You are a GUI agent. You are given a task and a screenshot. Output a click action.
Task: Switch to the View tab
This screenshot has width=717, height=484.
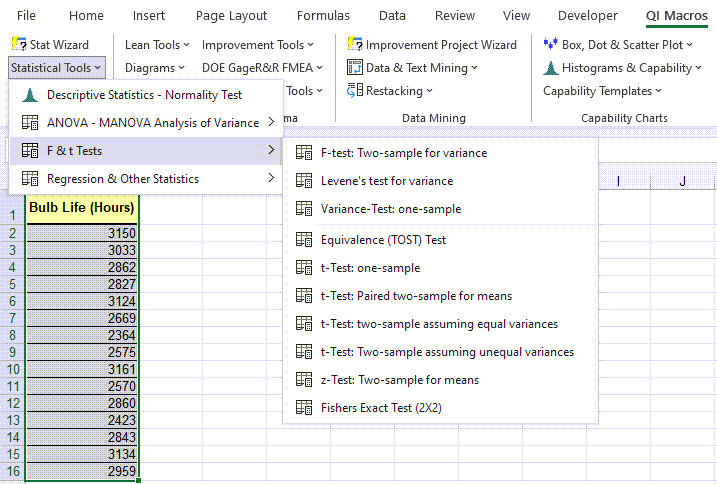pos(516,16)
